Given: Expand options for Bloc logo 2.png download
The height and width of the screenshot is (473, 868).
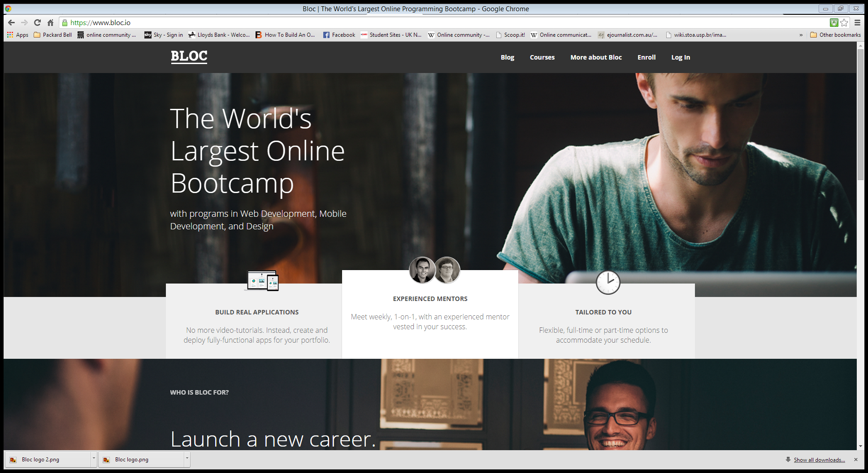Looking at the screenshot, I should tap(94, 459).
